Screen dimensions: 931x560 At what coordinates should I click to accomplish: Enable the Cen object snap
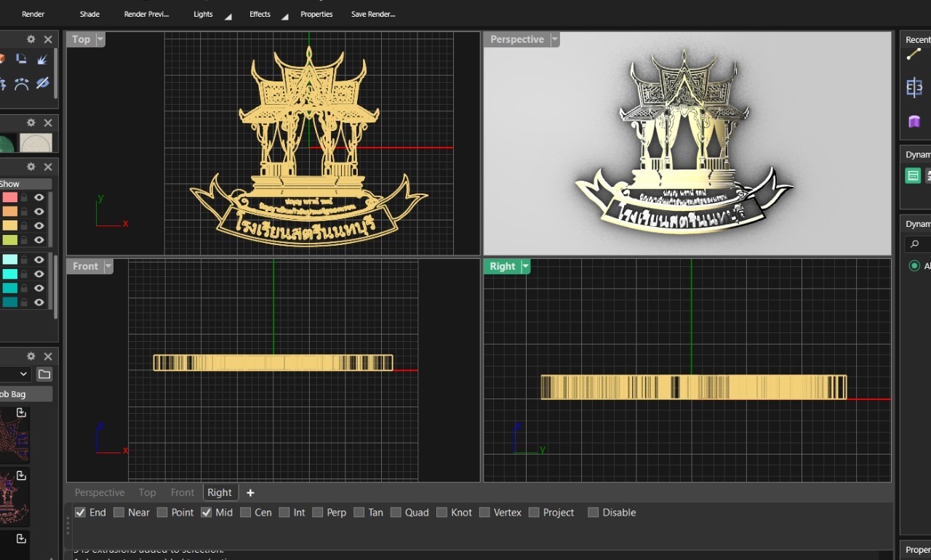[x=246, y=512]
